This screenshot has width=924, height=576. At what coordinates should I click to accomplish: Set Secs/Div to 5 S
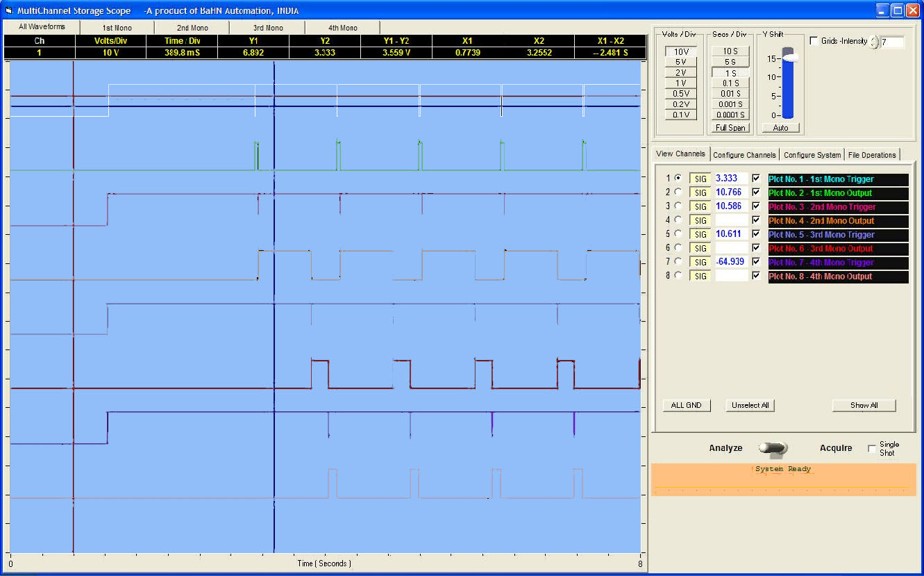click(x=730, y=62)
